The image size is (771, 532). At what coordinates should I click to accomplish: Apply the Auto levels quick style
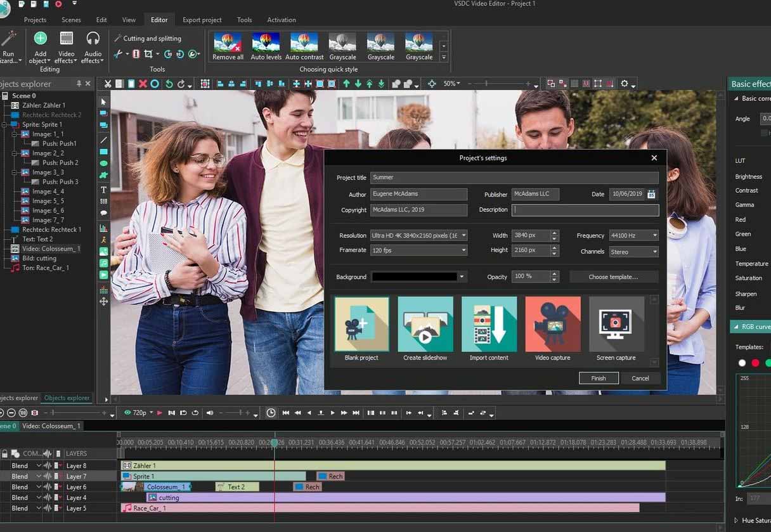(266, 42)
